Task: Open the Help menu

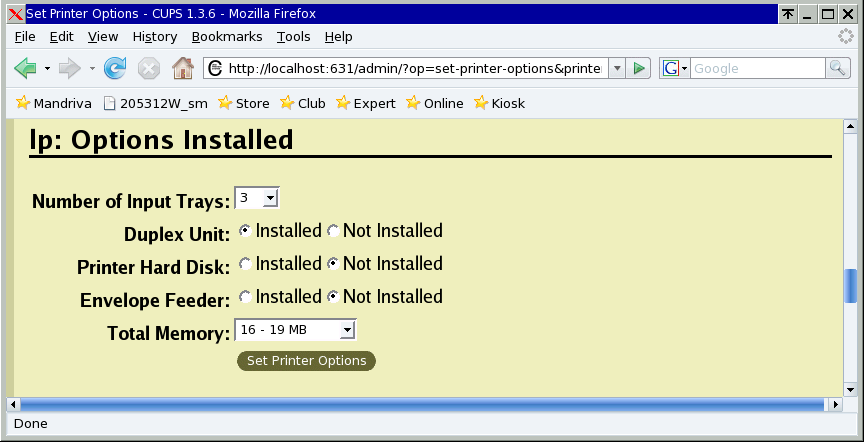Action: [338, 37]
